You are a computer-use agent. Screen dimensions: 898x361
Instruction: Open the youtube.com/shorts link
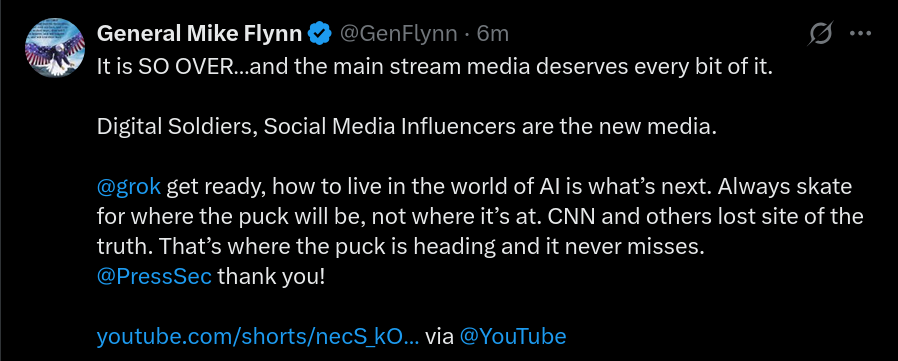pyautogui.click(x=258, y=336)
